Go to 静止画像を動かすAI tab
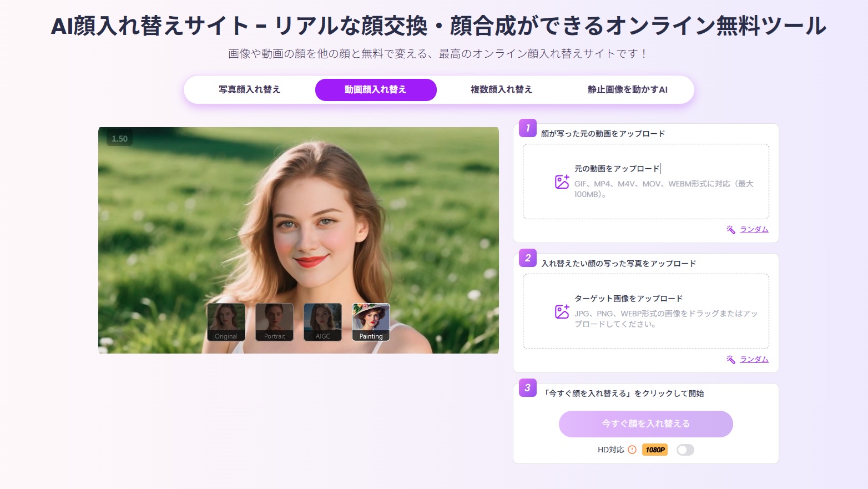 627,90
